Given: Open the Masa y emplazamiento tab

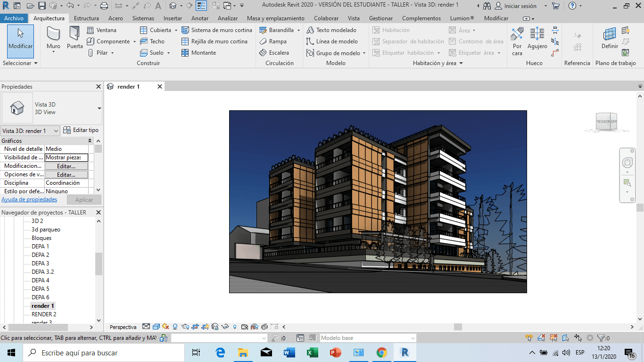Looking at the screenshot, I should tap(276, 18).
